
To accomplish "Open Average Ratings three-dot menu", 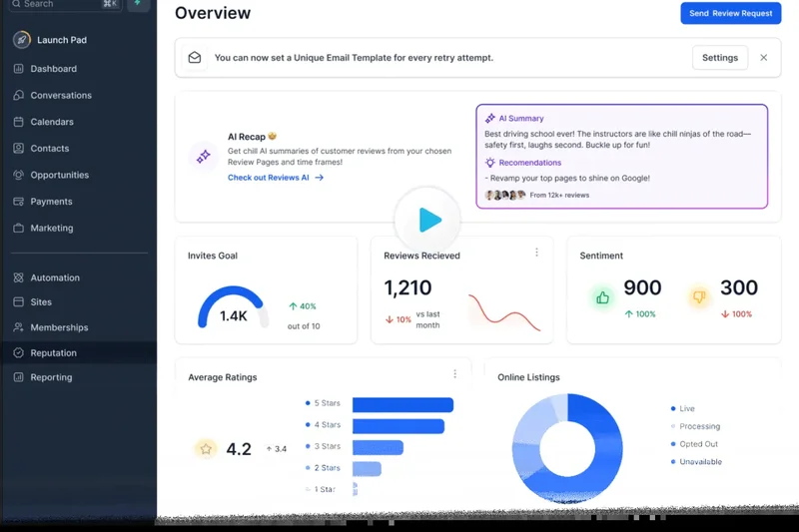I will (x=454, y=374).
